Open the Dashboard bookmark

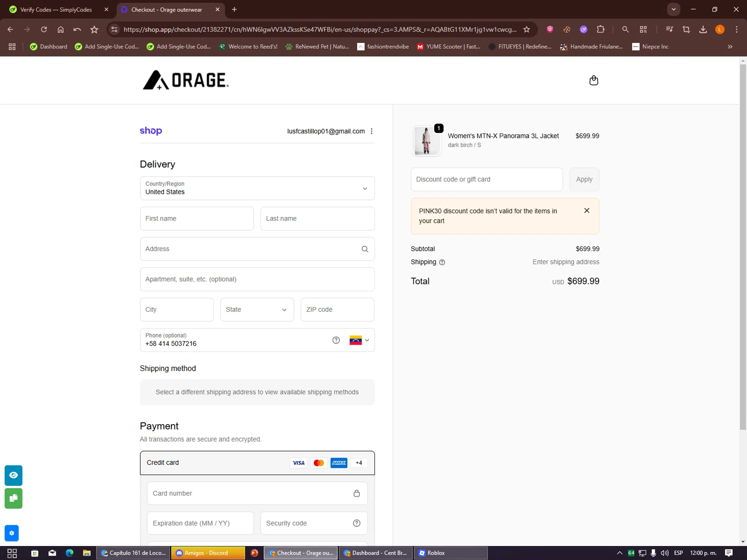[48, 47]
